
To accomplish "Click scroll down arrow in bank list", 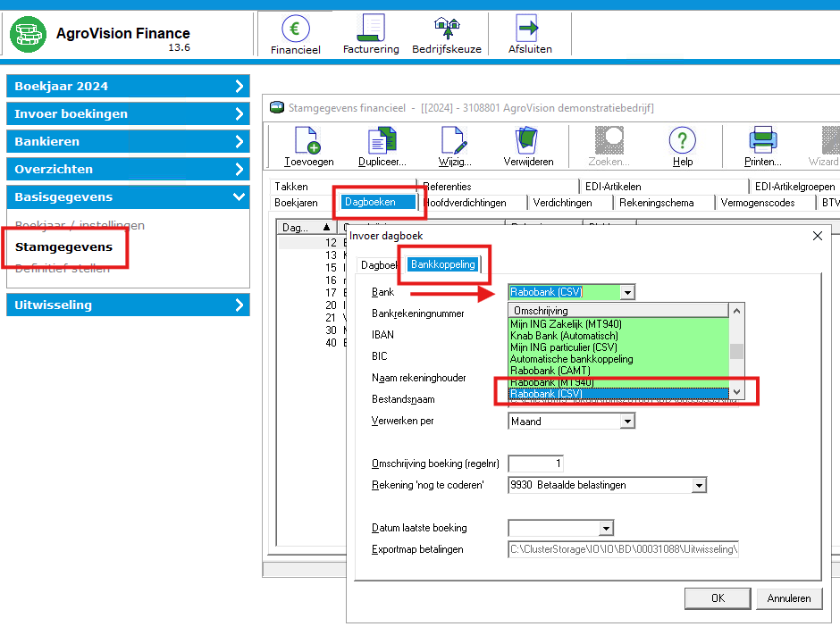I will click(736, 392).
